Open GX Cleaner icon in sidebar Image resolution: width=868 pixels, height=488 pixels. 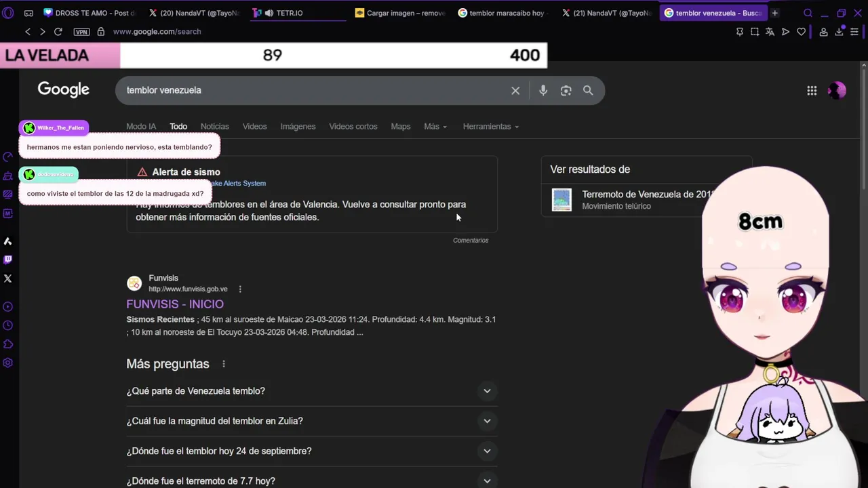click(x=8, y=176)
